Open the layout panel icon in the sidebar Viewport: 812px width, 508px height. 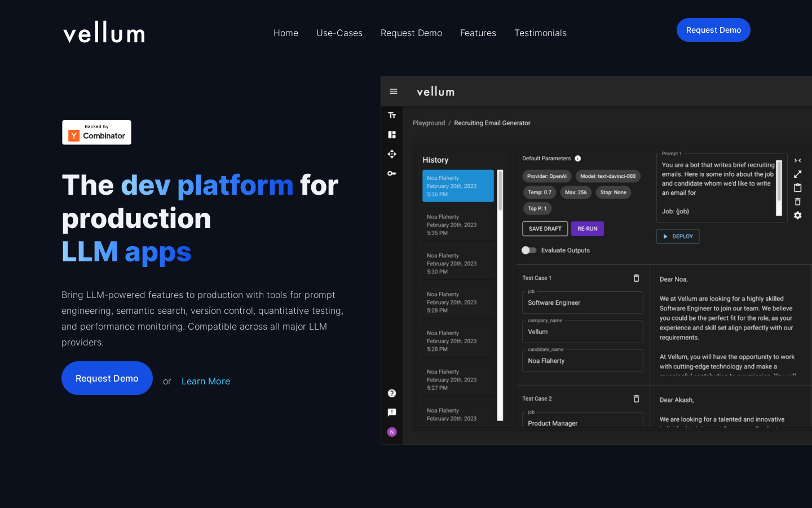click(x=392, y=134)
